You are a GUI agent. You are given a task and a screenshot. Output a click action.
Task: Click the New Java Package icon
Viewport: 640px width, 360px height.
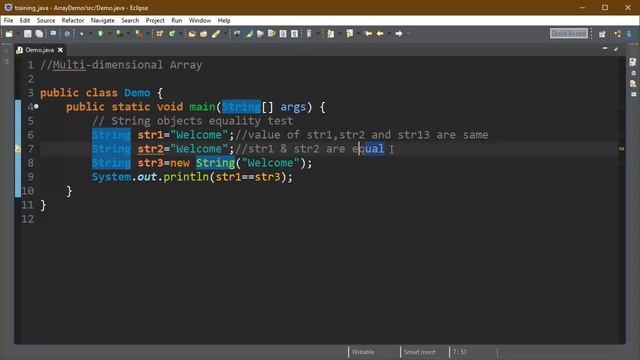tap(160, 34)
